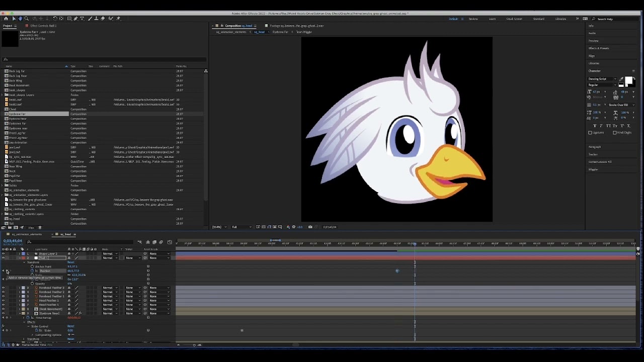Viewport: 644px width, 362px height.
Task: Click the Faux Italic text style icon
Action: (601, 125)
